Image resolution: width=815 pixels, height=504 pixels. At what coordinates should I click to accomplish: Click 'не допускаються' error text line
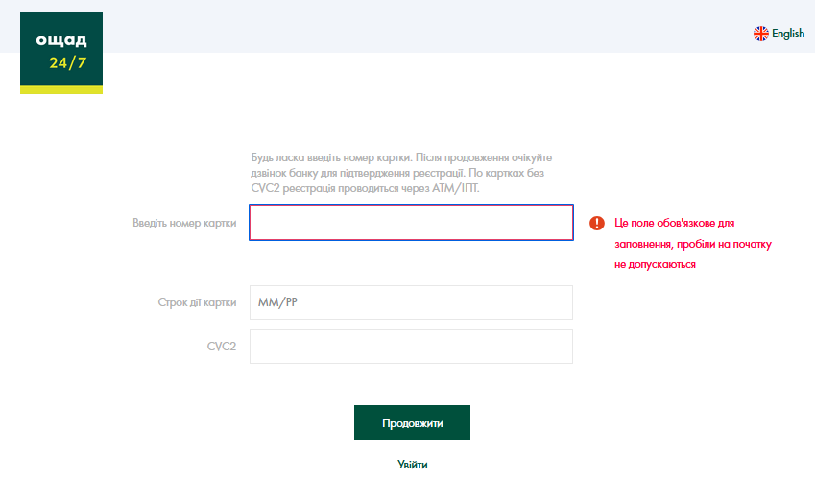pyautogui.click(x=654, y=264)
